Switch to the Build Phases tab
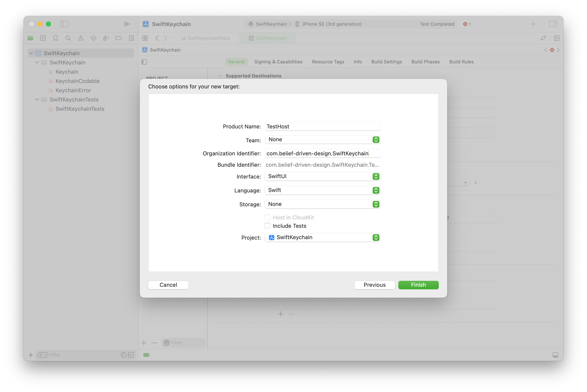This screenshot has width=587, height=392. click(426, 62)
